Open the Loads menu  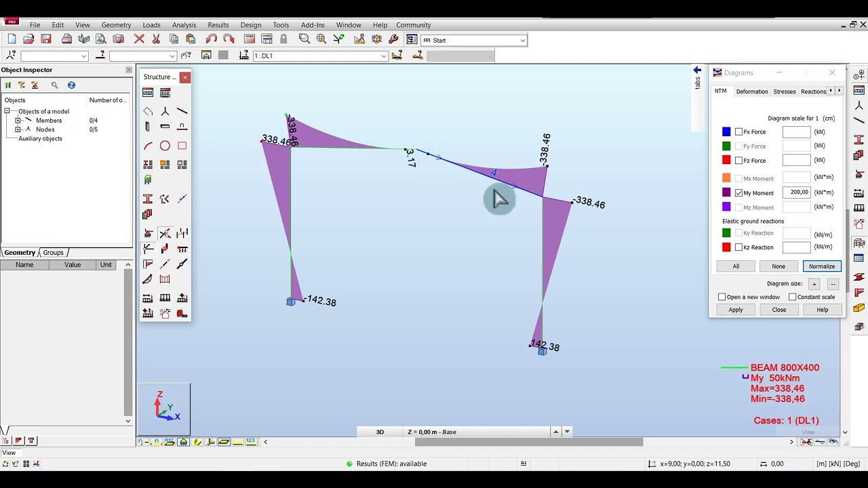click(x=152, y=25)
